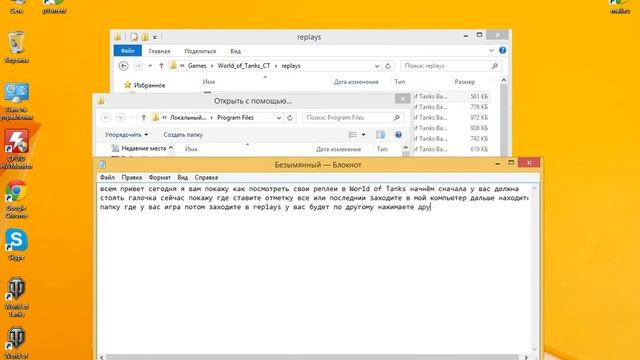Open the Skype desktop shortcut
The image size is (640, 360).
(x=16, y=244)
